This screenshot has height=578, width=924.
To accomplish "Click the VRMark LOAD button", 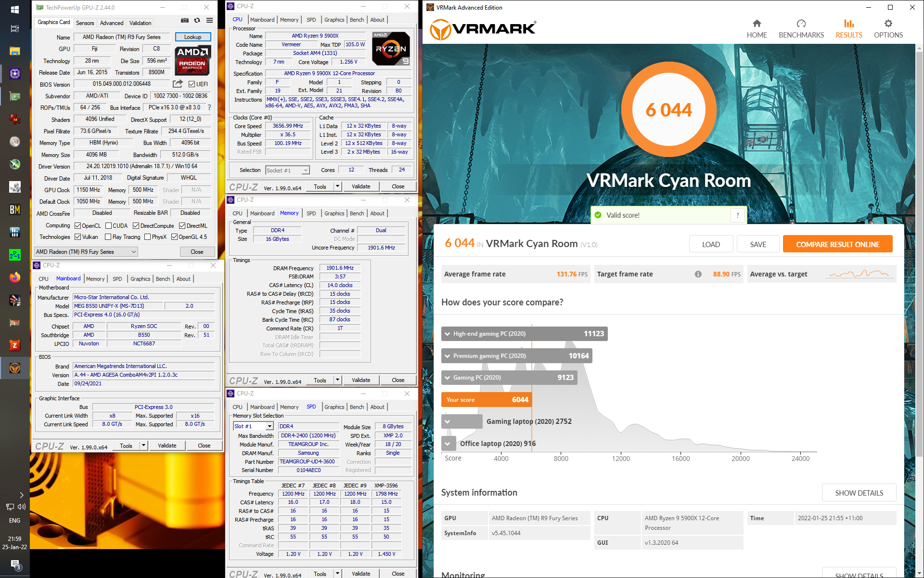I will tap(711, 244).
